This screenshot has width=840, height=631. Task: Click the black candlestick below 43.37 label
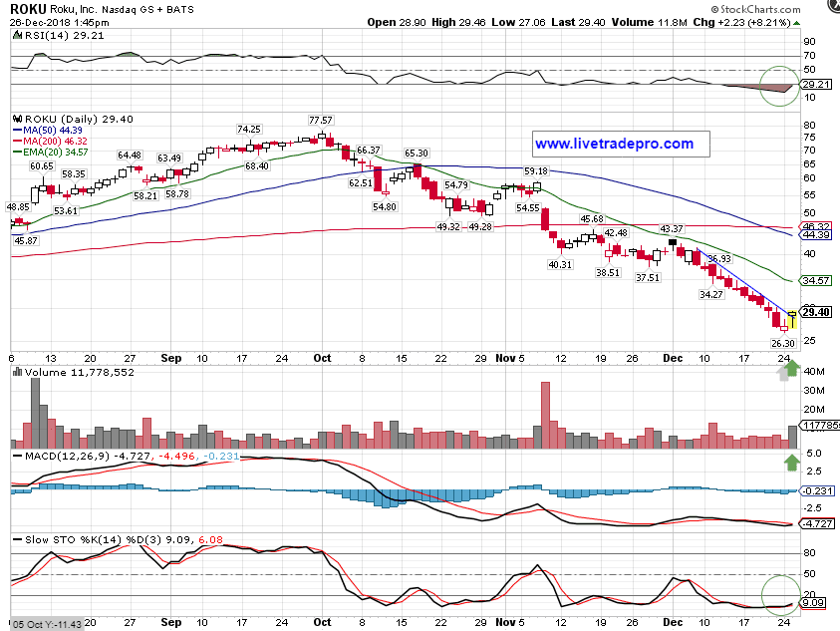pyautogui.click(x=674, y=241)
